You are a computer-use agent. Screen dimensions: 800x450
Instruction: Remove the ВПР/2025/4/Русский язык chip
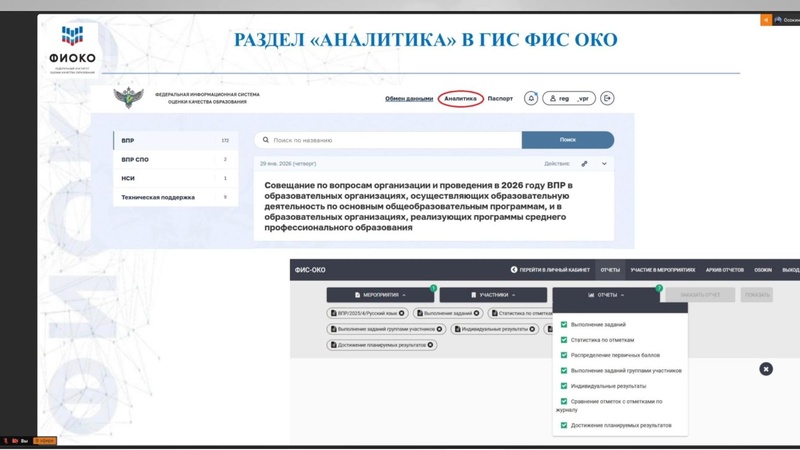pos(402,313)
